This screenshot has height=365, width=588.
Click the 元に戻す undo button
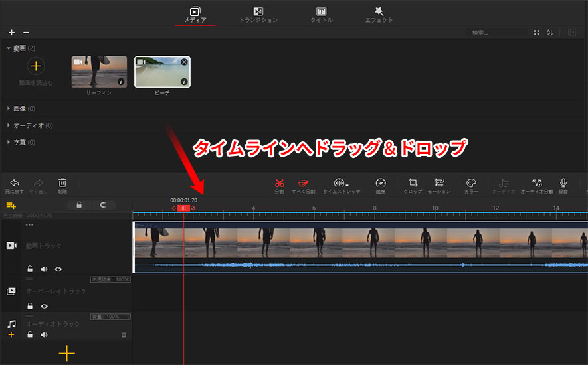(15, 183)
